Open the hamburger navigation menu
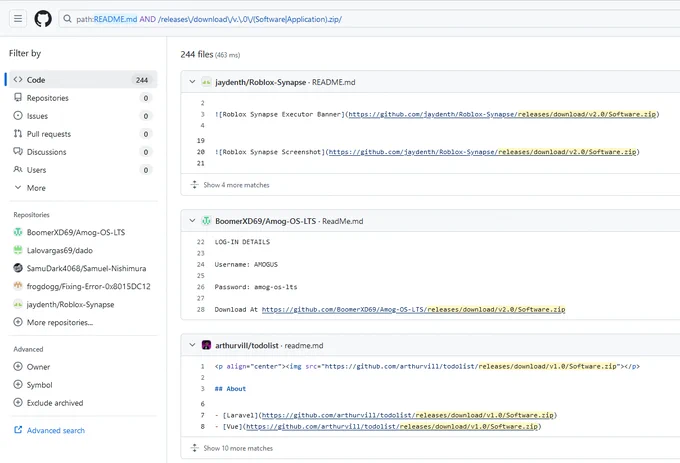The width and height of the screenshot is (680, 463). [x=18, y=19]
